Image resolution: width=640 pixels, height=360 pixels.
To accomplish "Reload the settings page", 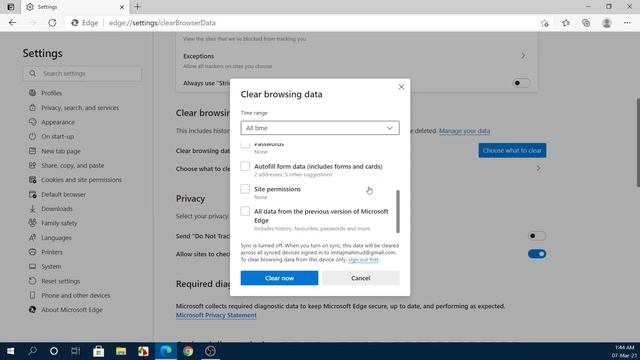I will 52,23.
